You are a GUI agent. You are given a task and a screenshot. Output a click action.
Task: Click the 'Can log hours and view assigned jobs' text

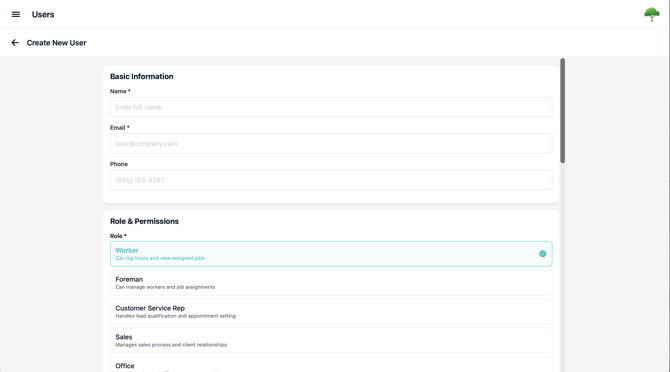(160, 258)
